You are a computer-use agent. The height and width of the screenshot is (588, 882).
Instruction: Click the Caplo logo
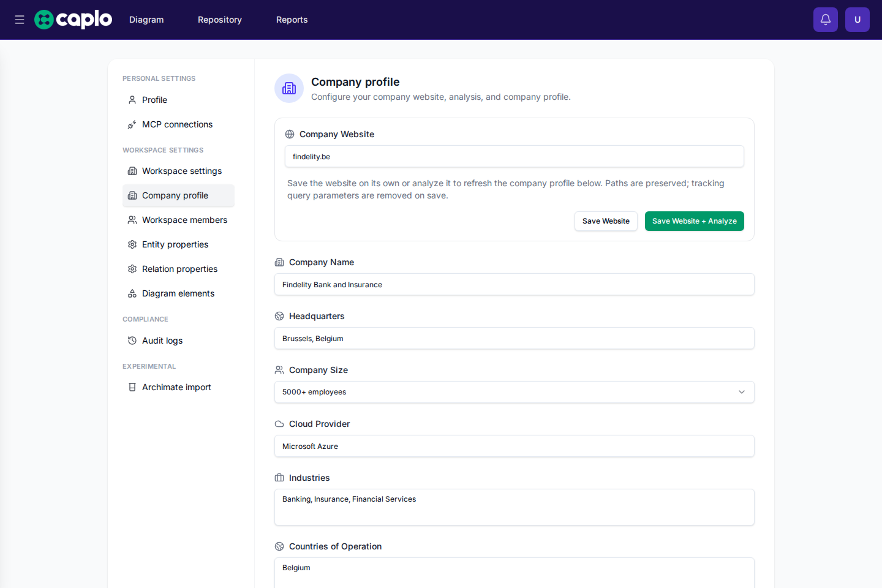pyautogui.click(x=73, y=20)
